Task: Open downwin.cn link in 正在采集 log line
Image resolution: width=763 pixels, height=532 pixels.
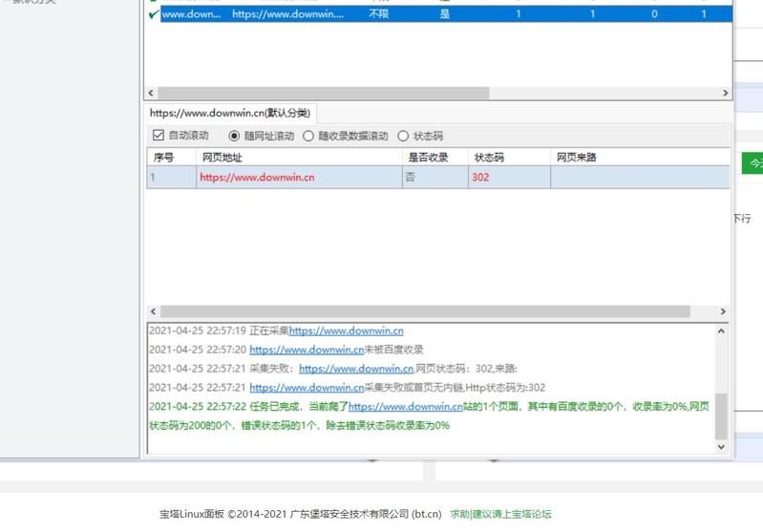Action: [346, 330]
